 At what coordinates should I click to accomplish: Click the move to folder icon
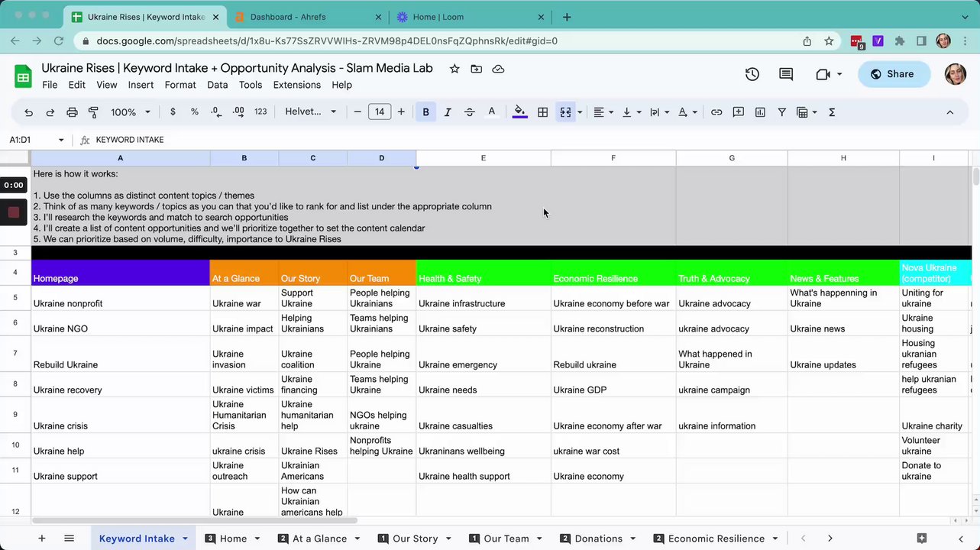coord(477,69)
